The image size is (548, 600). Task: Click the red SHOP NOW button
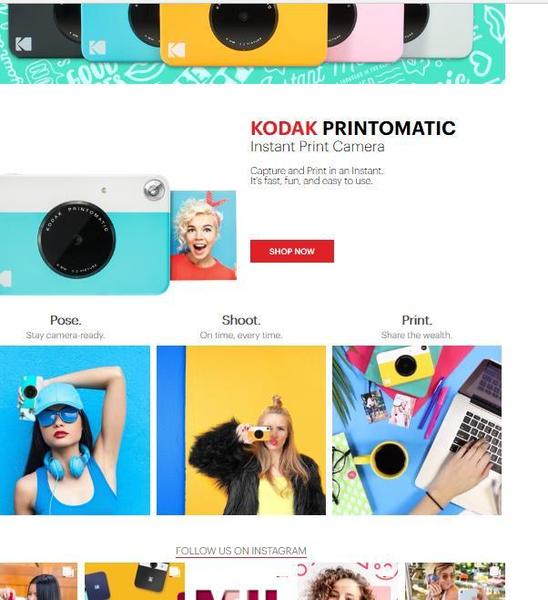[x=292, y=251]
